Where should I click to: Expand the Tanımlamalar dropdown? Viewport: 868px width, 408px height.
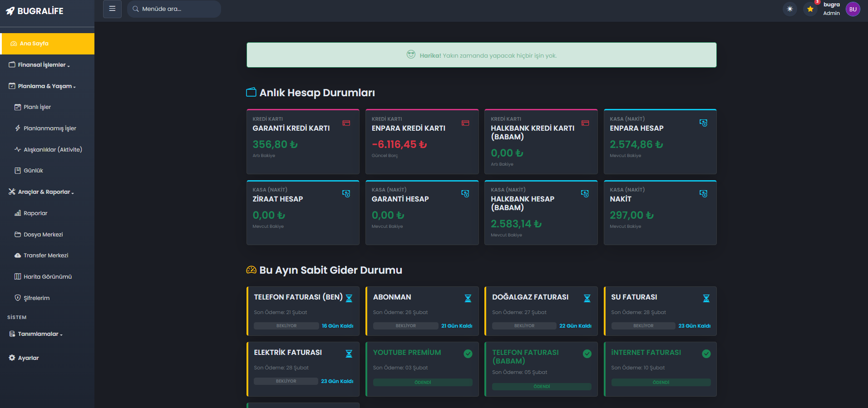pyautogui.click(x=39, y=334)
